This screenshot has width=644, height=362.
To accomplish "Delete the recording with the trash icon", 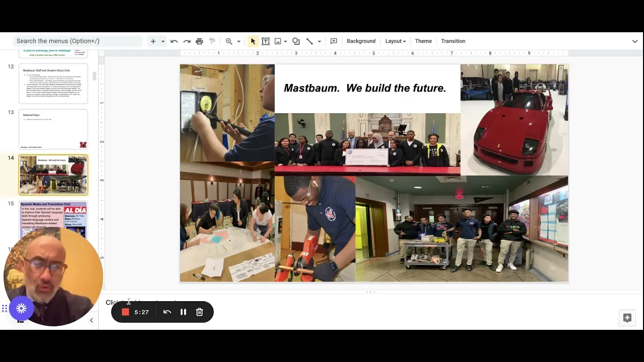I will click(x=199, y=312).
